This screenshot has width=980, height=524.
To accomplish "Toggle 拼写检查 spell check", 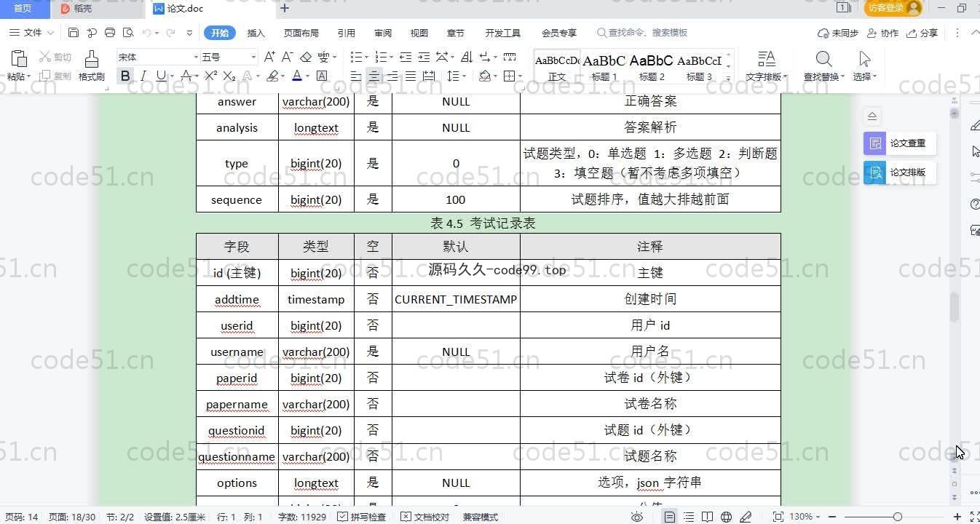I will coord(362,517).
